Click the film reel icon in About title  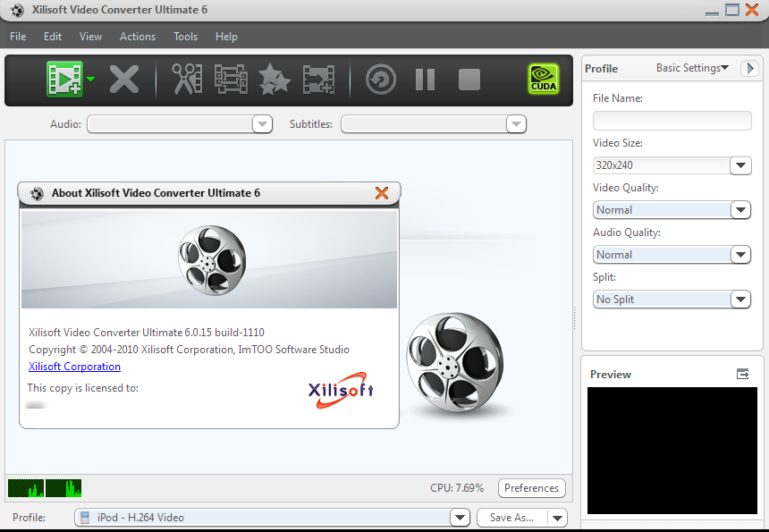(37, 193)
